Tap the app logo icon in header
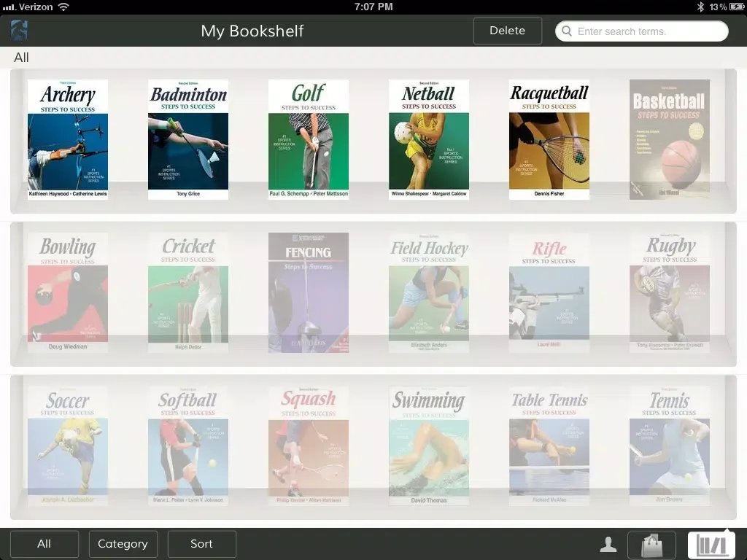747x560 pixels. point(19,31)
